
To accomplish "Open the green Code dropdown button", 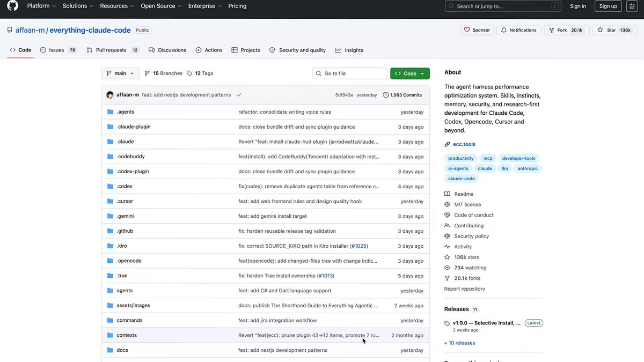I will (x=410, y=73).
